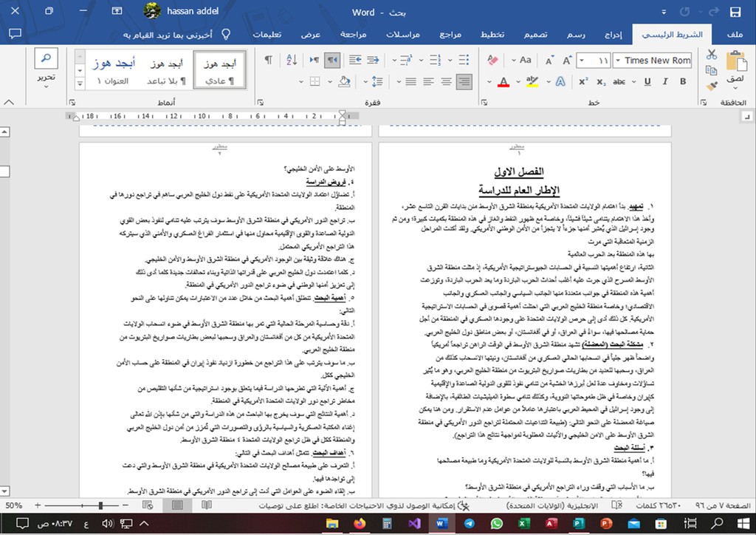This screenshot has height=535, width=756.
Task: Toggle Italic formatting
Action: coord(665,81)
